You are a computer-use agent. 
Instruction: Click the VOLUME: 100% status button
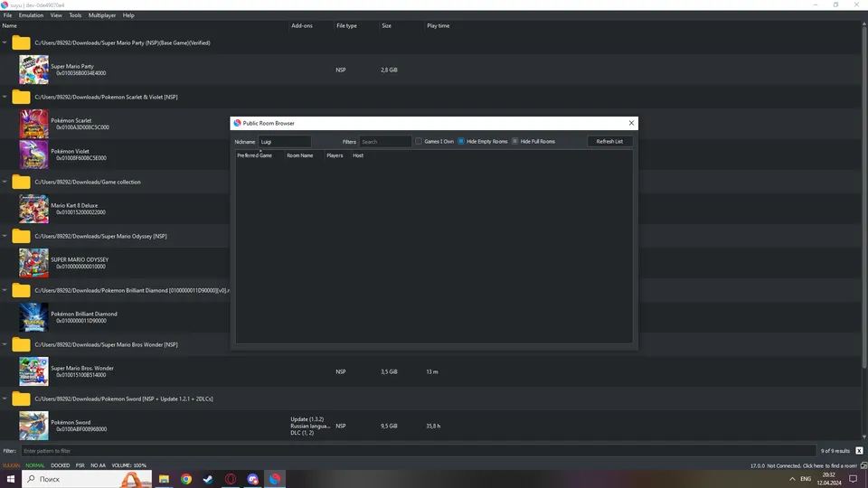pos(129,465)
